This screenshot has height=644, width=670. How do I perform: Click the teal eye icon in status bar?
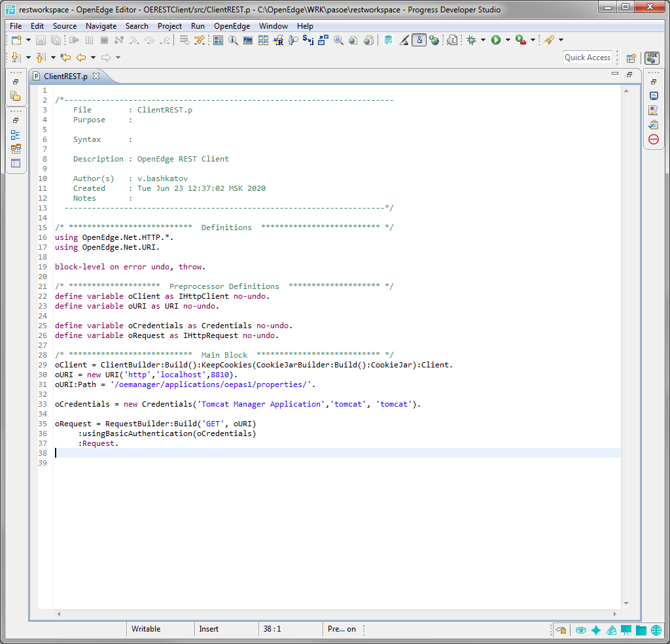click(x=580, y=630)
